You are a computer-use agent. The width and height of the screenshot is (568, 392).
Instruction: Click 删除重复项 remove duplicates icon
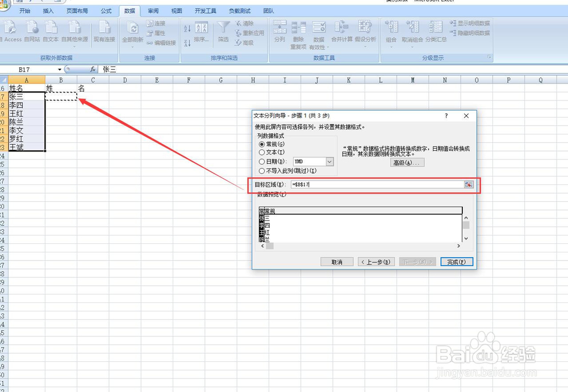pos(299,35)
